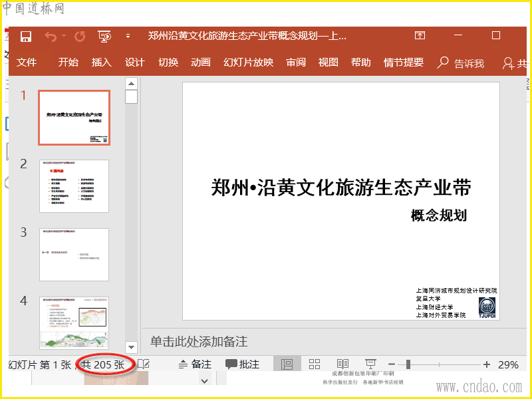This screenshot has height=399, width=532.
Task: Click the 告诉我 search box
Action: point(460,63)
